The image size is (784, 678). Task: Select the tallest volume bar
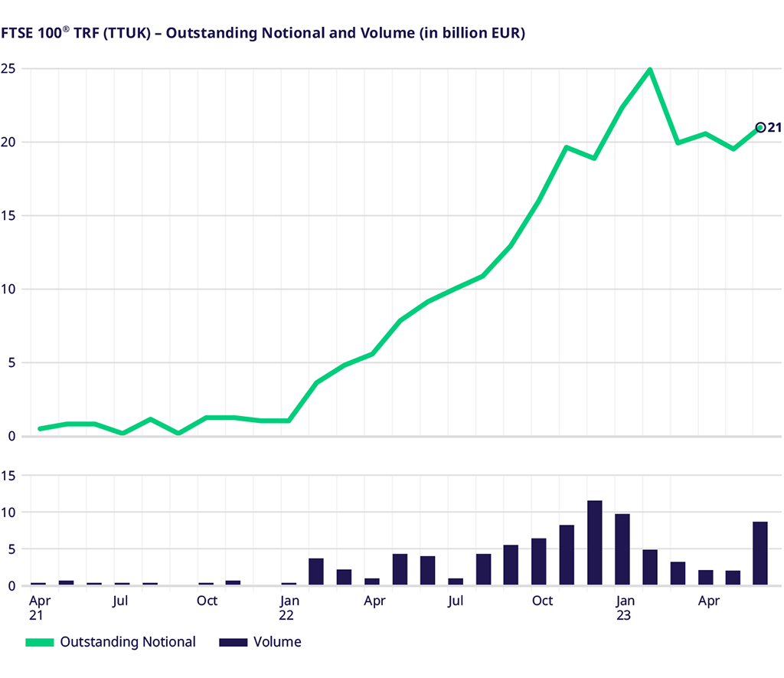(x=594, y=543)
